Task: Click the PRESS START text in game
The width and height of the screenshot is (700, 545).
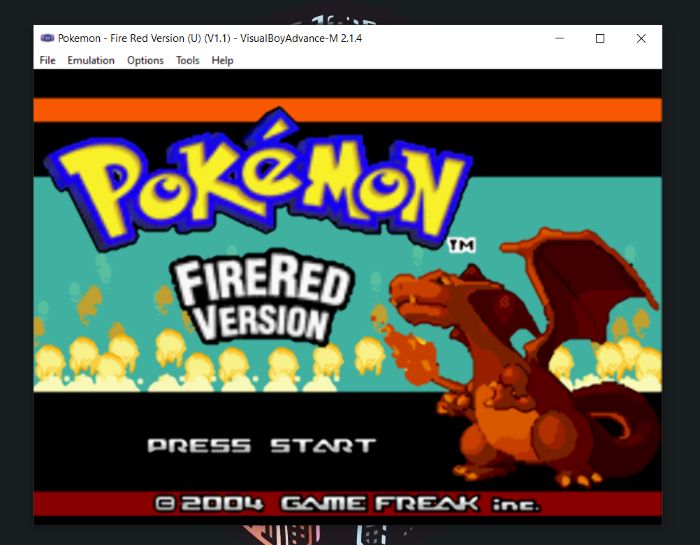Action: (262, 445)
